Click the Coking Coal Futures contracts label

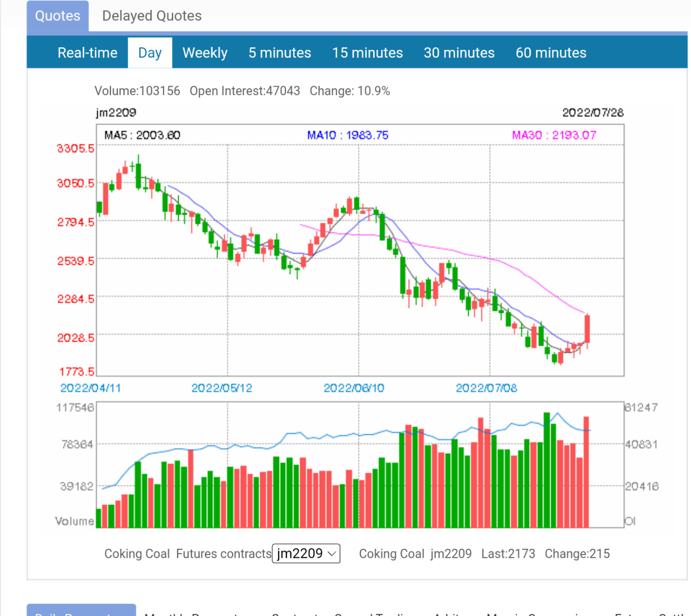(188, 554)
